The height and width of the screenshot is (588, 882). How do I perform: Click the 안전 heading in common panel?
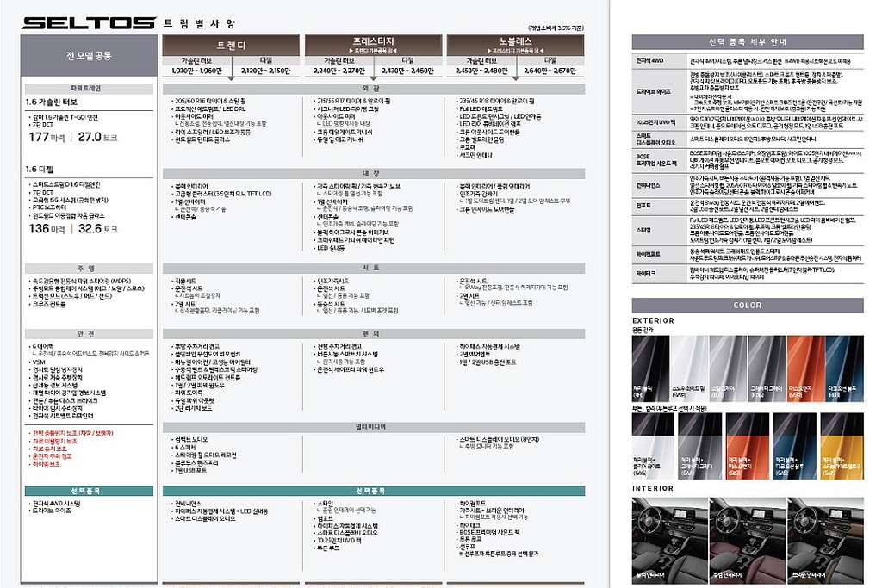[89, 334]
